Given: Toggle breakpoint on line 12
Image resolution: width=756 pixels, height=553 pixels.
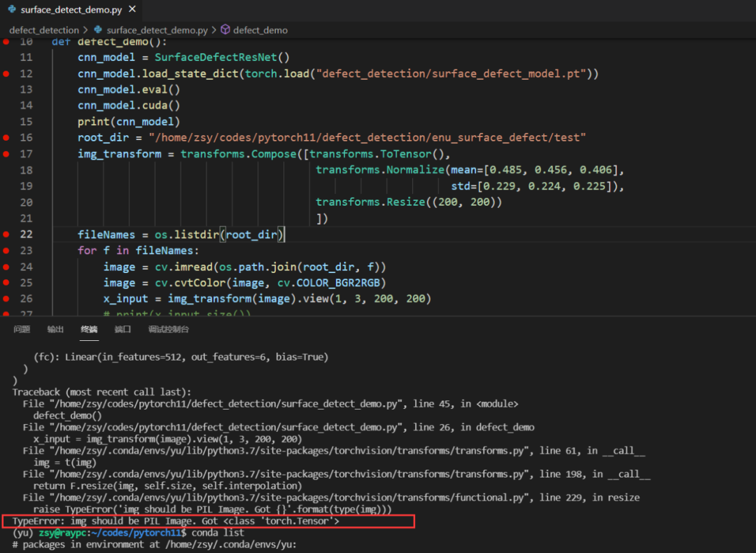Looking at the screenshot, I should pos(6,73).
